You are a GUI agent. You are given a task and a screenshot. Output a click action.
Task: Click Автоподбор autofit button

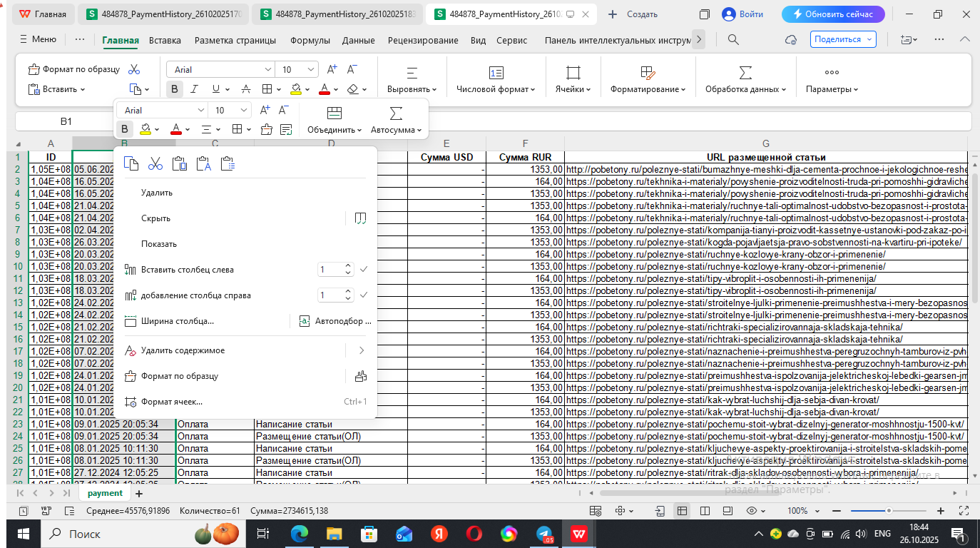tap(335, 321)
